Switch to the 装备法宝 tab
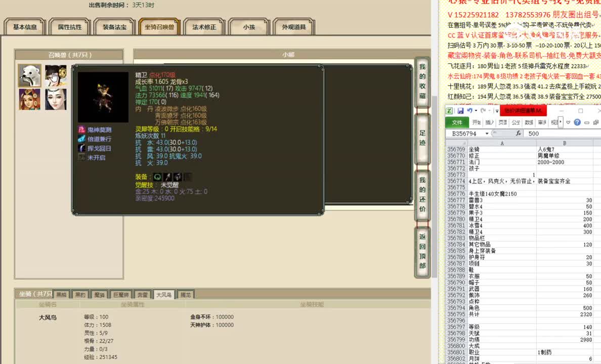This screenshot has height=364, width=601. [x=114, y=27]
